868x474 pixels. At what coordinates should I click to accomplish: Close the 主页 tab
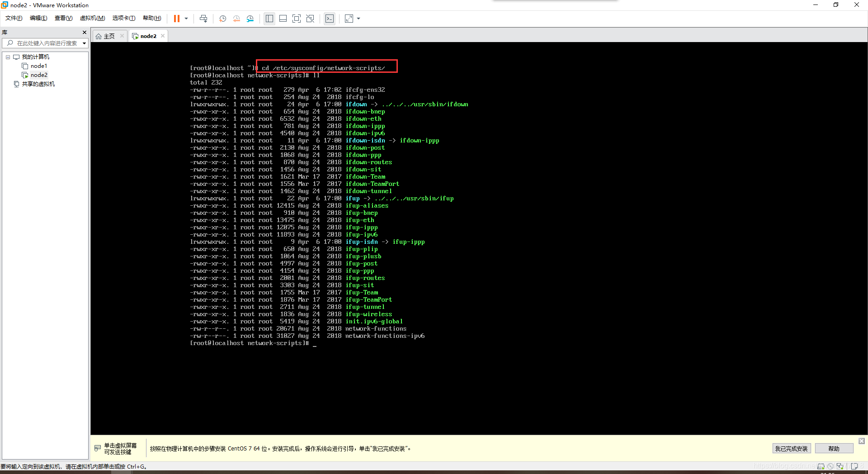122,36
